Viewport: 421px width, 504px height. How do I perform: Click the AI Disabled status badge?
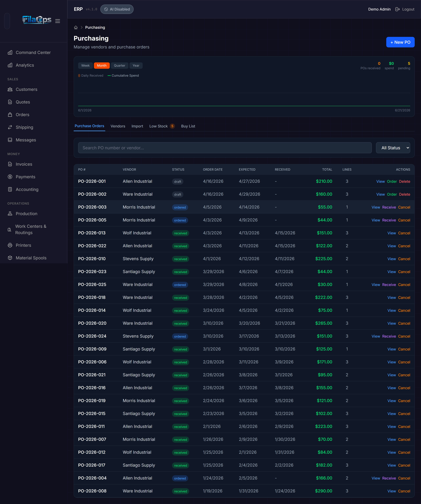coord(117,9)
